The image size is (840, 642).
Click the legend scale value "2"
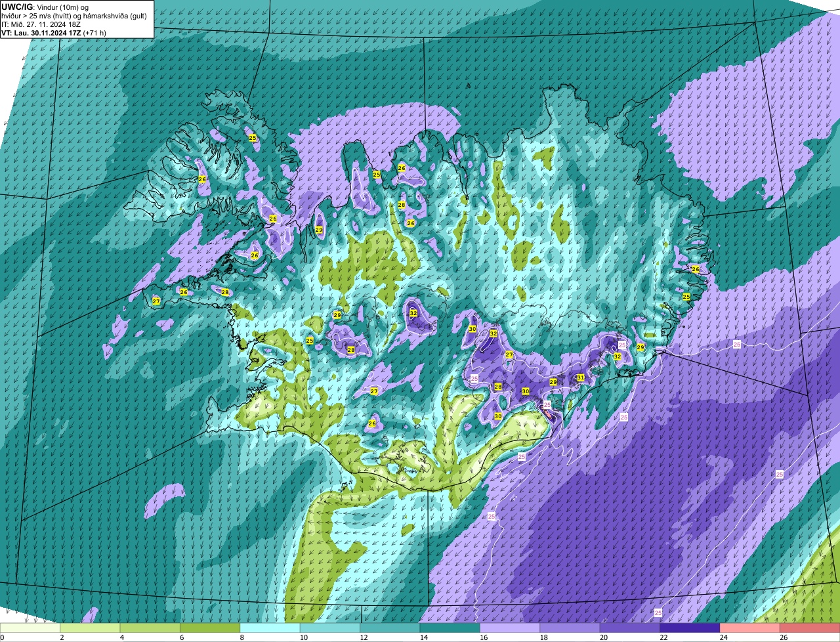point(62,637)
